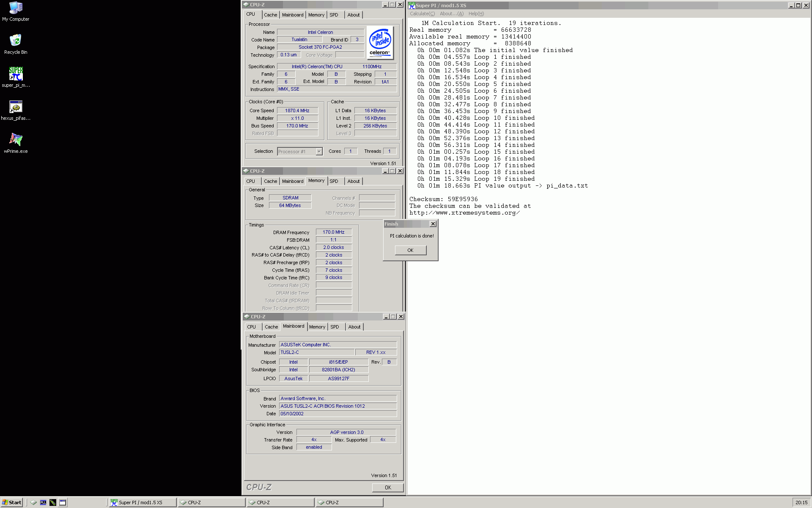The image size is (812, 508).
Task: Click the Loop 19 finished line
Action: point(476,179)
